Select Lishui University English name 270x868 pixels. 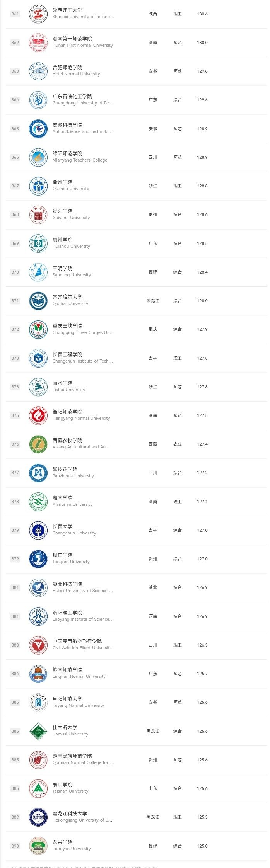pyautogui.click(x=69, y=390)
